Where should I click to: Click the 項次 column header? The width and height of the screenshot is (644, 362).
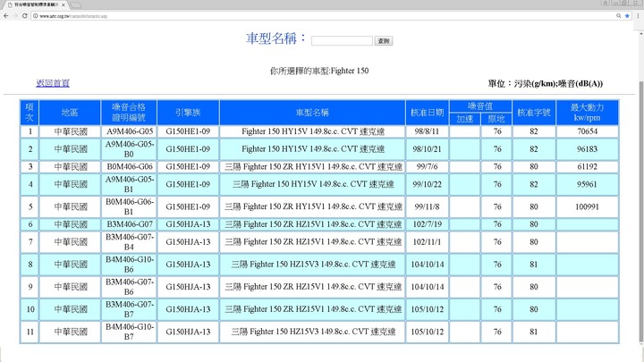30,112
